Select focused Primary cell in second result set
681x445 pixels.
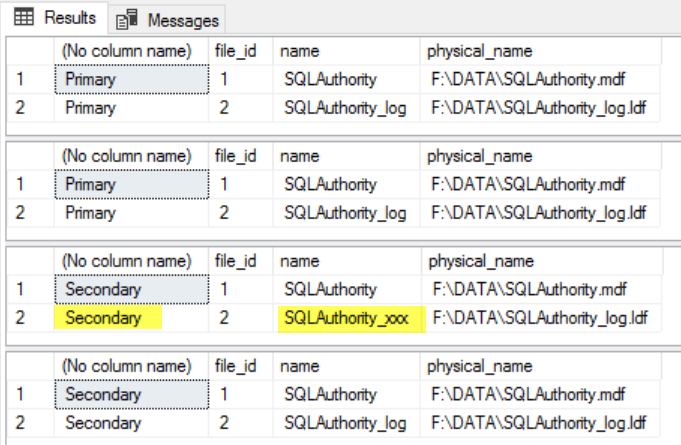click(131, 185)
